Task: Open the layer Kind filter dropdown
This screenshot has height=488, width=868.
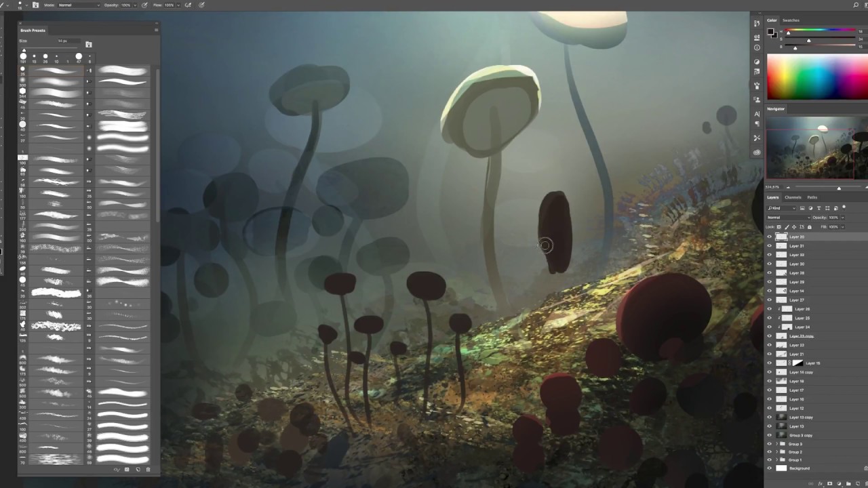Action: [781, 208]
